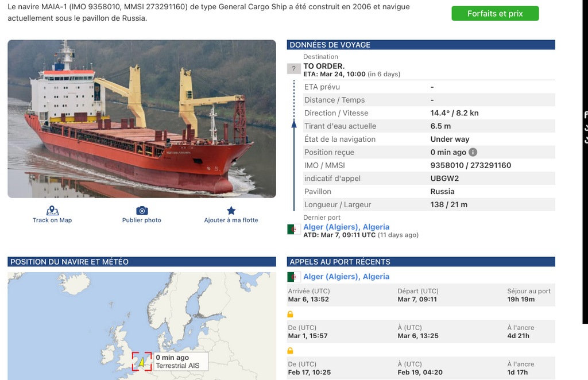Screen dimensions: 588x380
Task: Click anchor duration 4d 21h
Action: tap(519, 336)
